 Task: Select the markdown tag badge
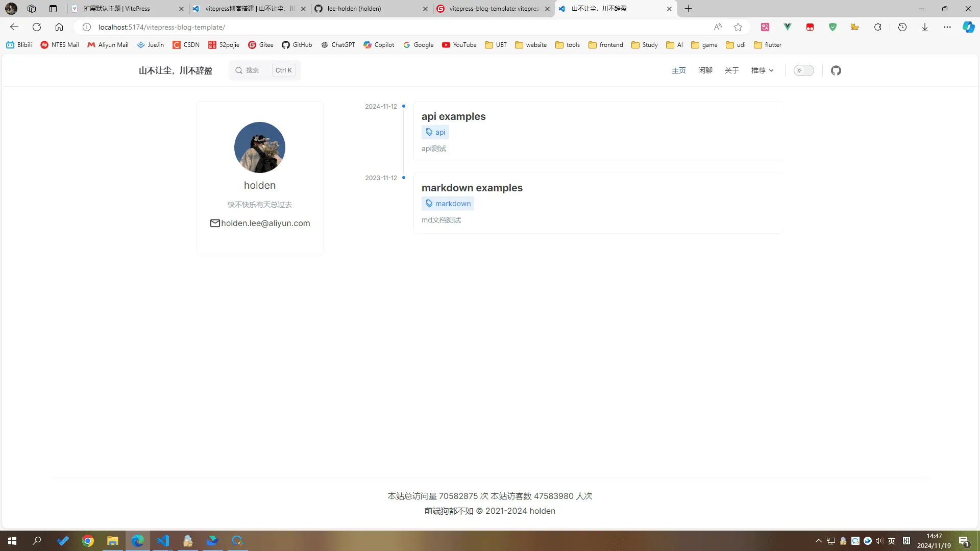[448, 204]
